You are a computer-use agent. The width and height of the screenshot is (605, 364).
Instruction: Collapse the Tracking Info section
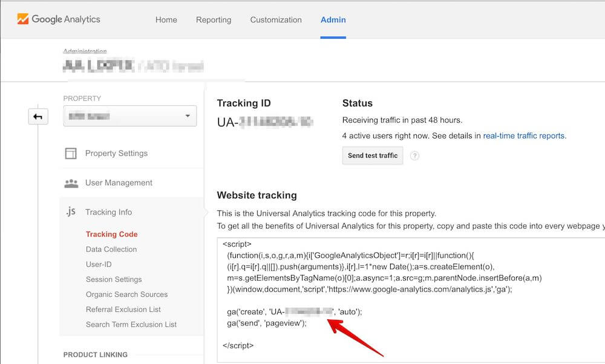pos(108,212)
